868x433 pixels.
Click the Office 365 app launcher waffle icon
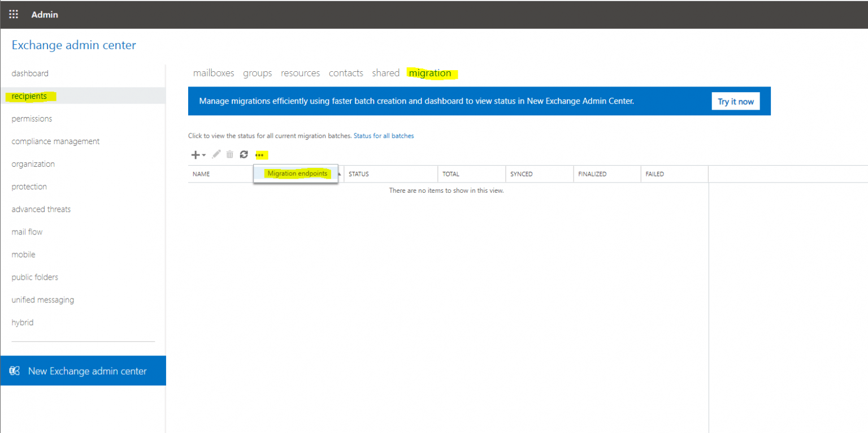pyautogui.click(x=13, y=14)
